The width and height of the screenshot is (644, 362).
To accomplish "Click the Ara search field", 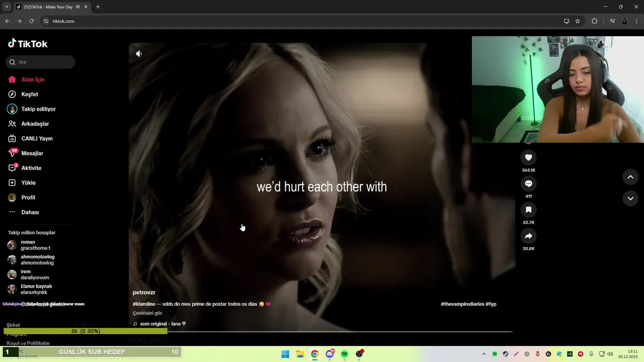I will (40, 62).
